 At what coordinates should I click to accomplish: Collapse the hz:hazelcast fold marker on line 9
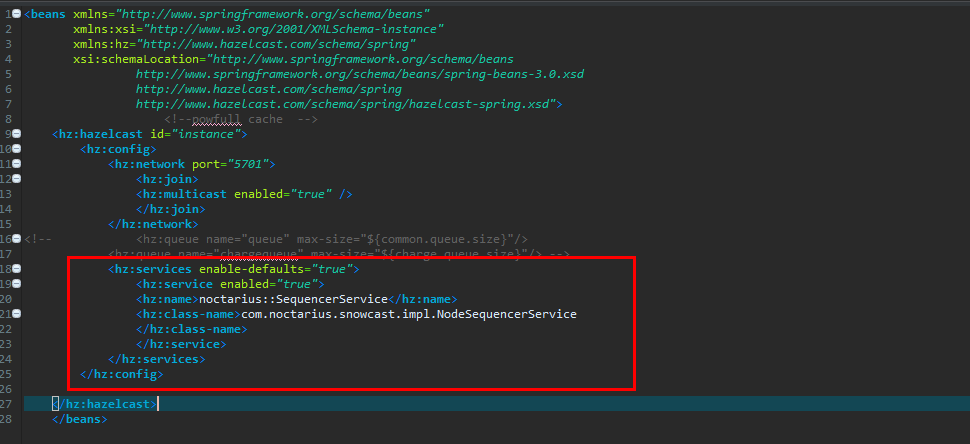tap(16, 134)
